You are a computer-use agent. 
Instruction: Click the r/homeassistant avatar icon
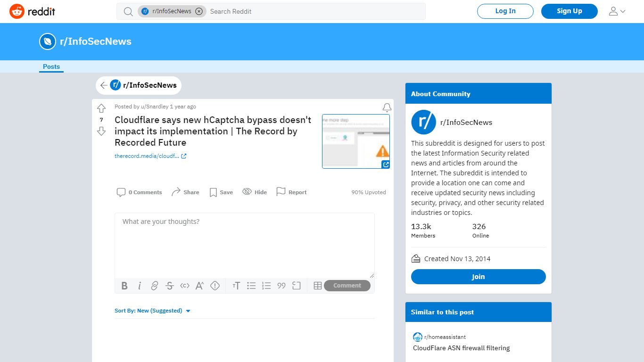click(x=418, y=337)
